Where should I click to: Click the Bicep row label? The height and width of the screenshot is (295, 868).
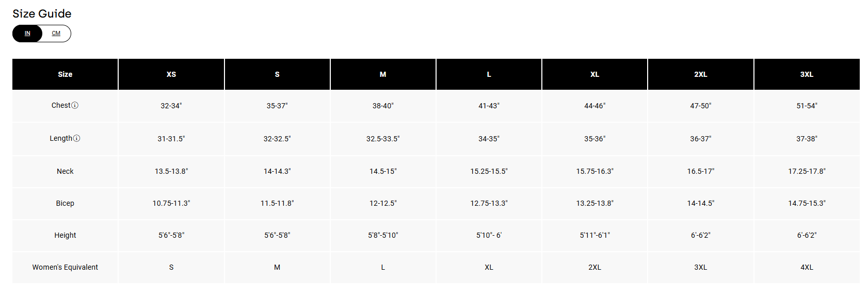[65, 203]
